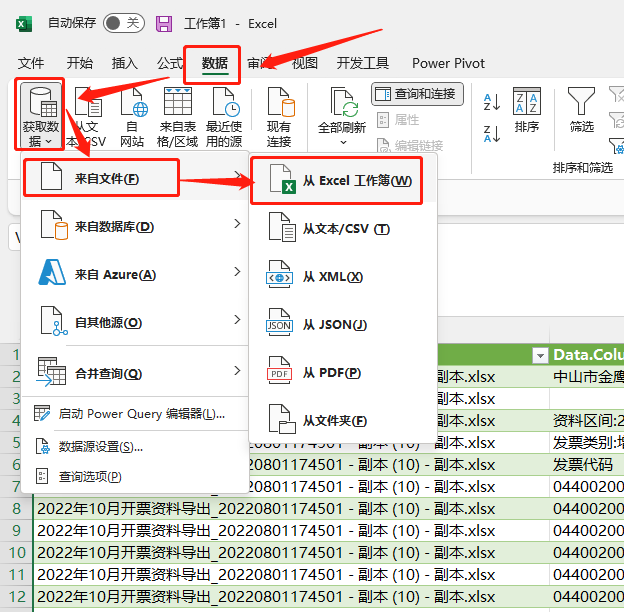The width and height of the screenshot is (624, 612).
Task: Open 查询选项(P) menu entry
Action: [x=135, y=476]
